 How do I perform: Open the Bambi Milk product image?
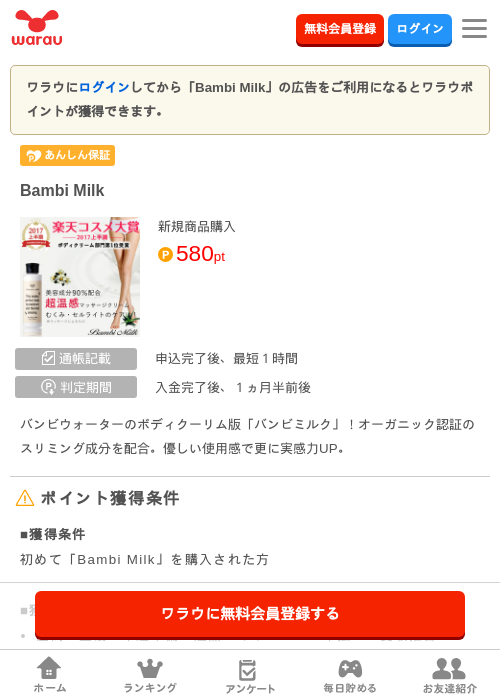tap(80, 277)
